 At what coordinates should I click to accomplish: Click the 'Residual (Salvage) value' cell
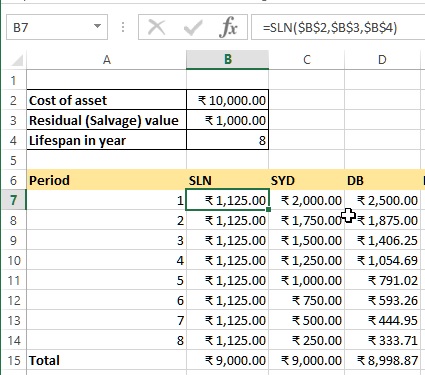(x=106, y=120)
